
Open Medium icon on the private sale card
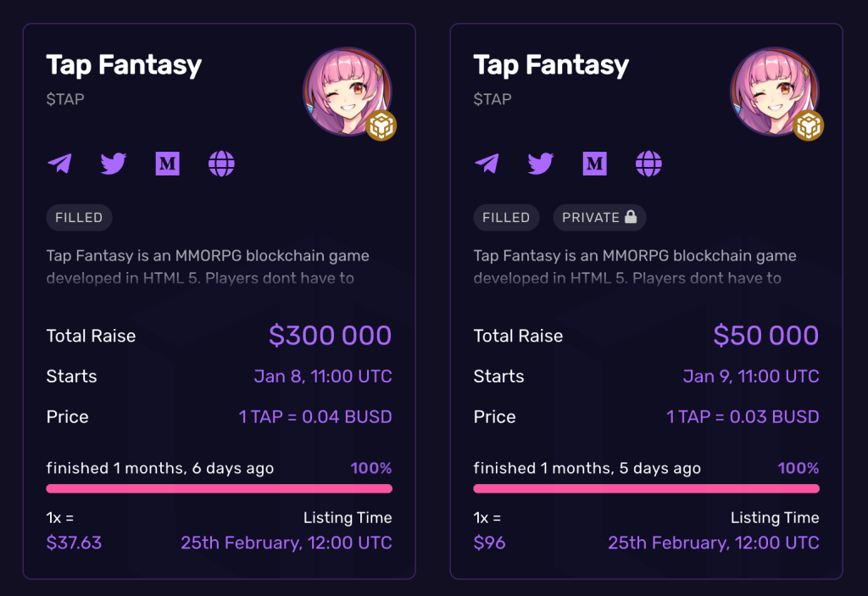(x=594, y=164)
